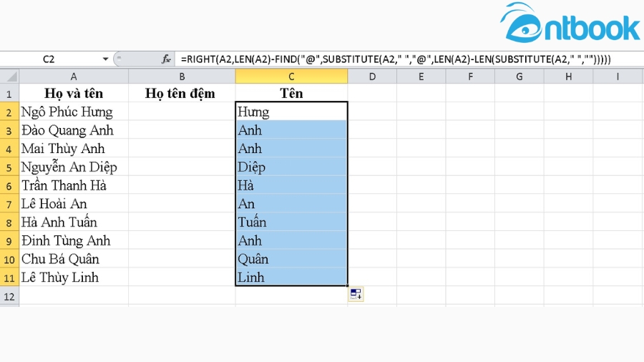Screen dimensions: 644x362
Task: Select row 12 header
Action: [9, 296]
